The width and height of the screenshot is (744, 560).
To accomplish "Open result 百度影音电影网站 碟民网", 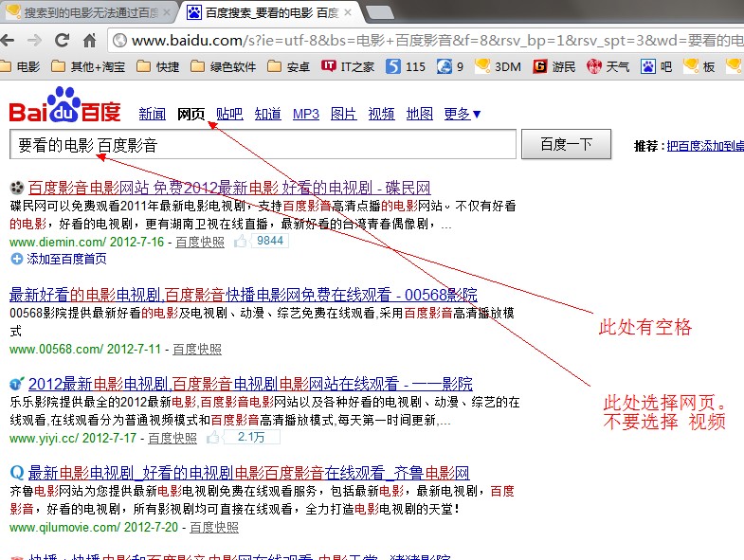I will pos(229,188).
